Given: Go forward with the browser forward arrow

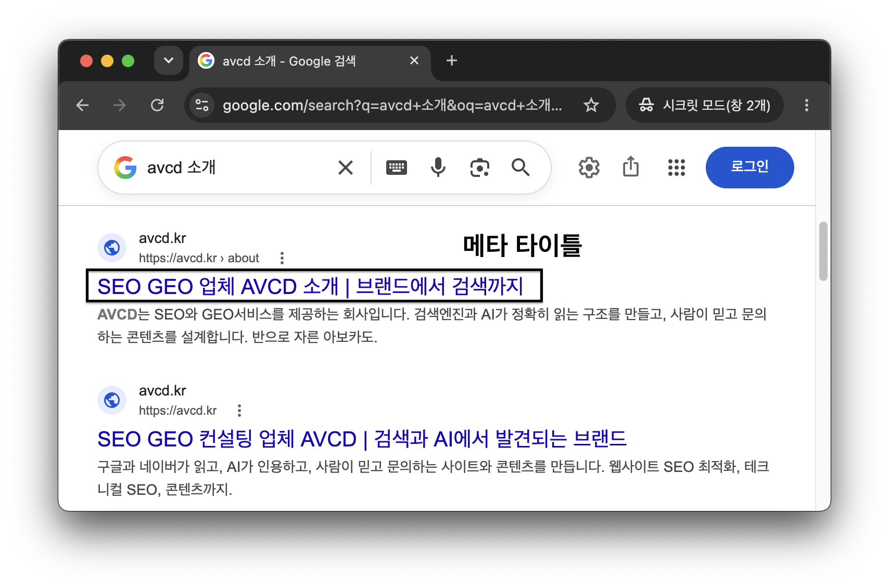Looking at the screenshot, I should pos(120,106).
